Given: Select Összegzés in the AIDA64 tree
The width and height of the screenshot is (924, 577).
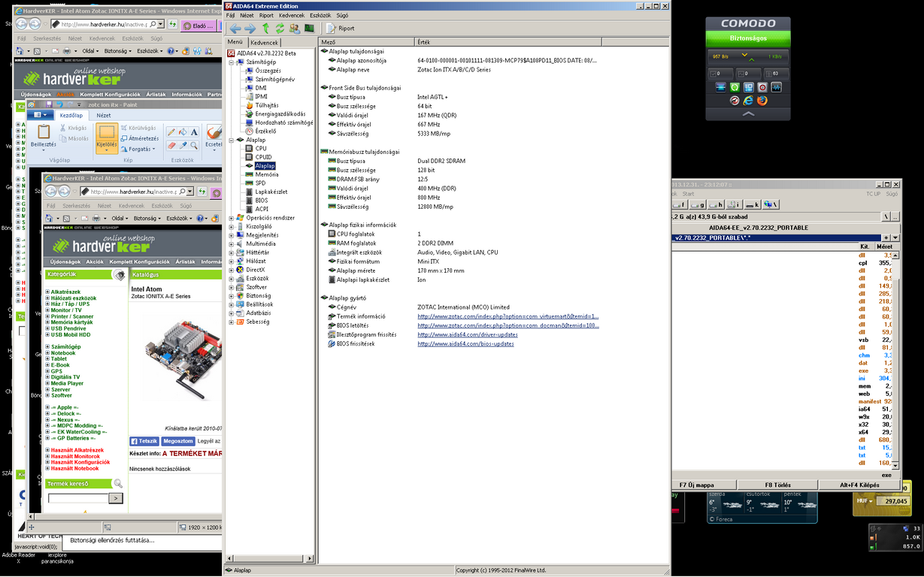Looking at the screenshot, I should (x=268, y=71).
